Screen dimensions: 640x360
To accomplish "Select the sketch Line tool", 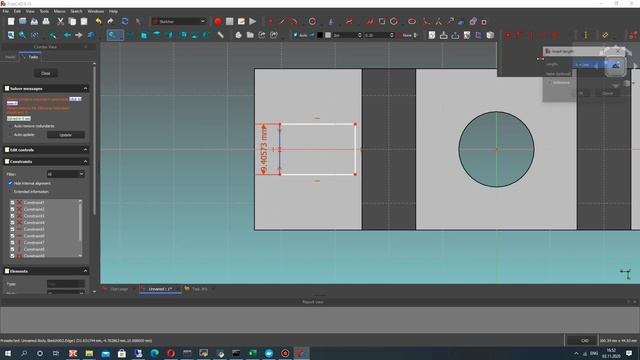I will [x=282, y=21].
